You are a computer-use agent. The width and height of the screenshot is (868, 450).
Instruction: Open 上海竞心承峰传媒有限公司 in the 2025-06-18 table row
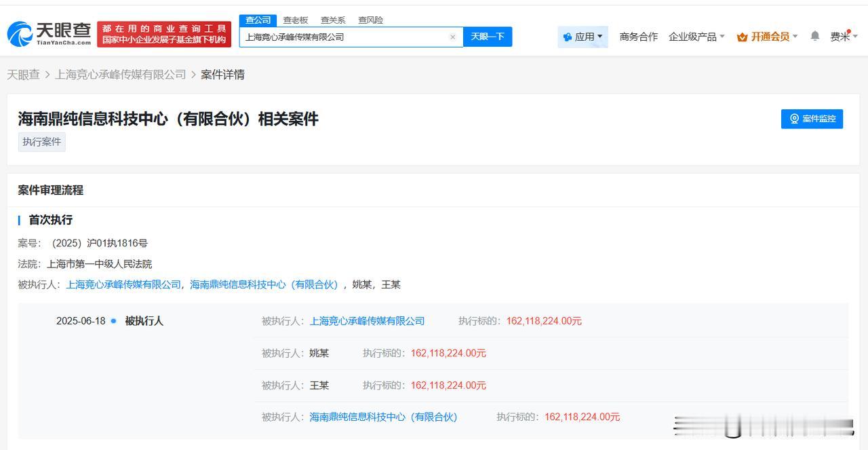[367, 321]
